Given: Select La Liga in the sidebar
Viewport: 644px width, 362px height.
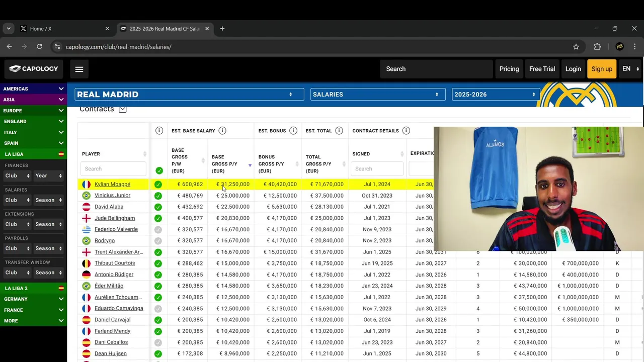Looking at the screenshot, I should [33, 154].
